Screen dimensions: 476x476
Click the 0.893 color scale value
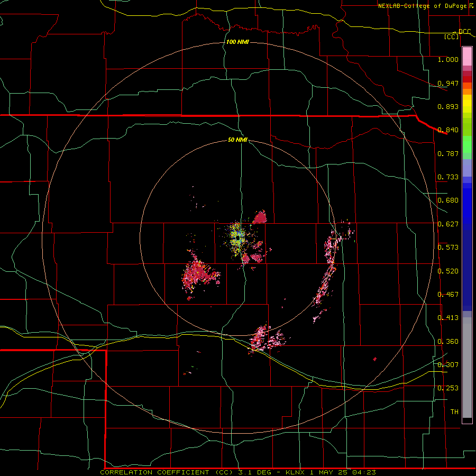(x=448, y=106)
